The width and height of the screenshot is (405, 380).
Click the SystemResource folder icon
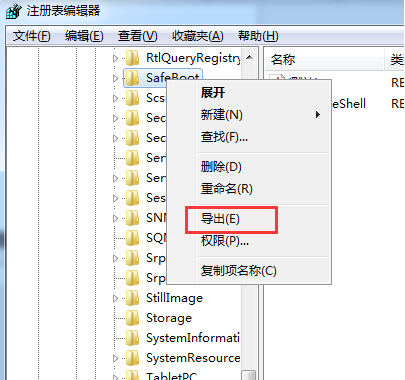132,358
